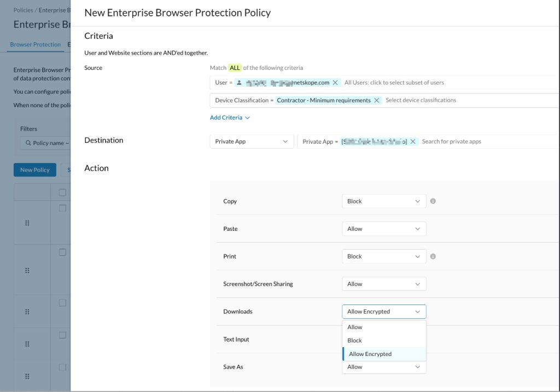Remove the selected private app chip
The width and height of the screenshot is (560, 392).
click(412, 142)
